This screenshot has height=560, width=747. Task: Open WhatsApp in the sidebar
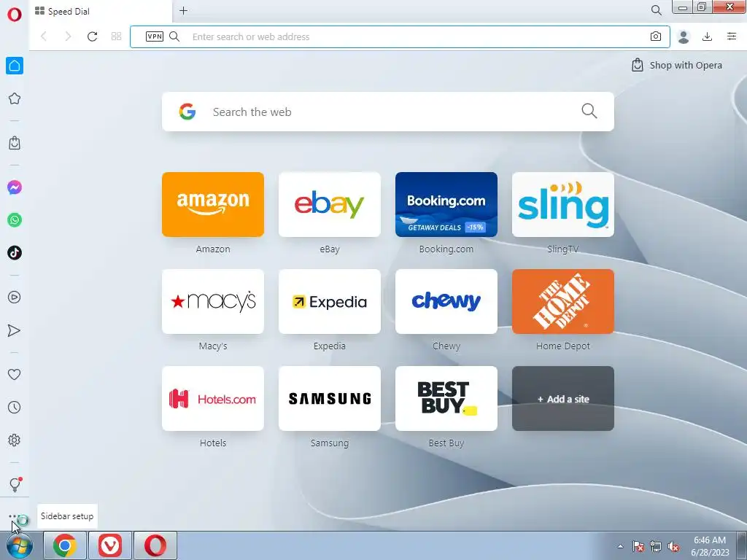[15, 220]
